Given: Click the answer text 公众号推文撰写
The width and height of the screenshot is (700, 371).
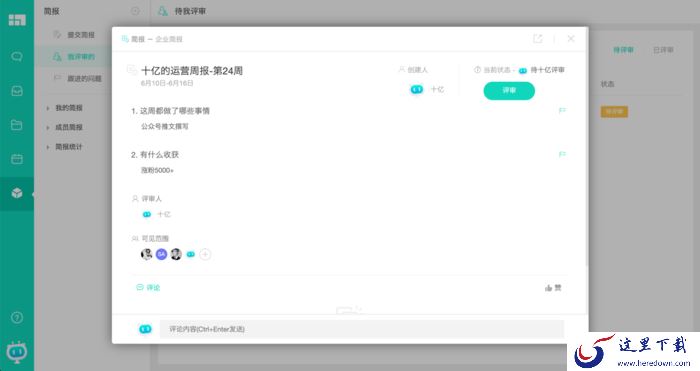Looking at the screenshot, I should coord(165,126).
